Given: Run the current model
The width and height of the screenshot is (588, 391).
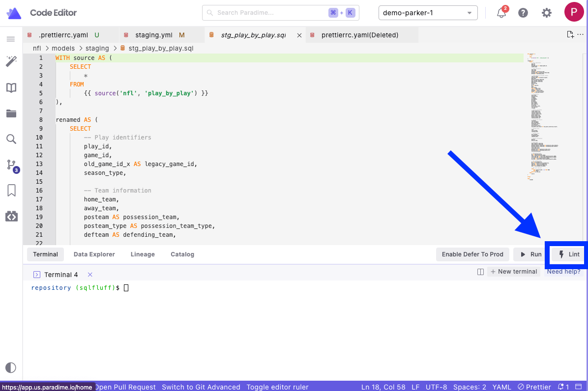Looking at the screenshot, I should point(529,254).
